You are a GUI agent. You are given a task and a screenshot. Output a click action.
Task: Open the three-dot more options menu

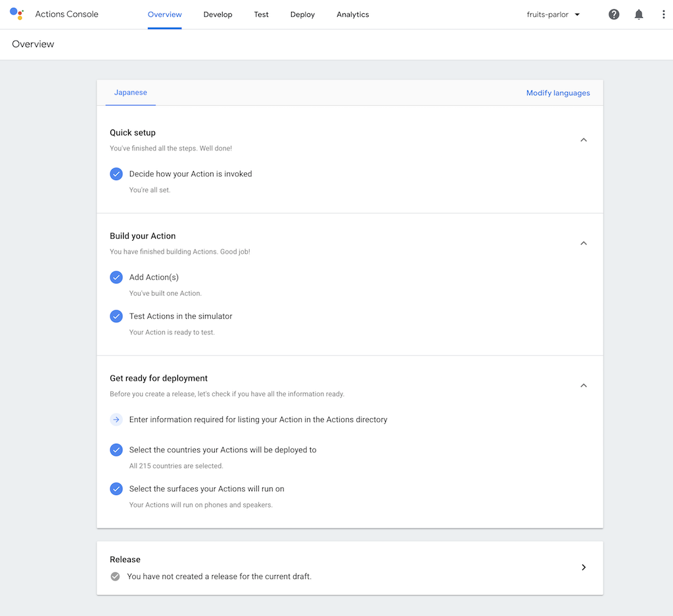click(x=663, y=14)
